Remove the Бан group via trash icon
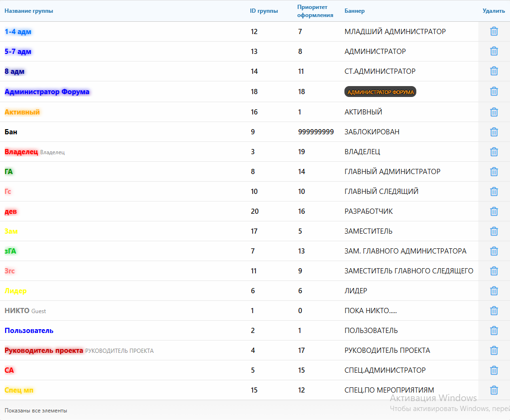 coord(494,132)
